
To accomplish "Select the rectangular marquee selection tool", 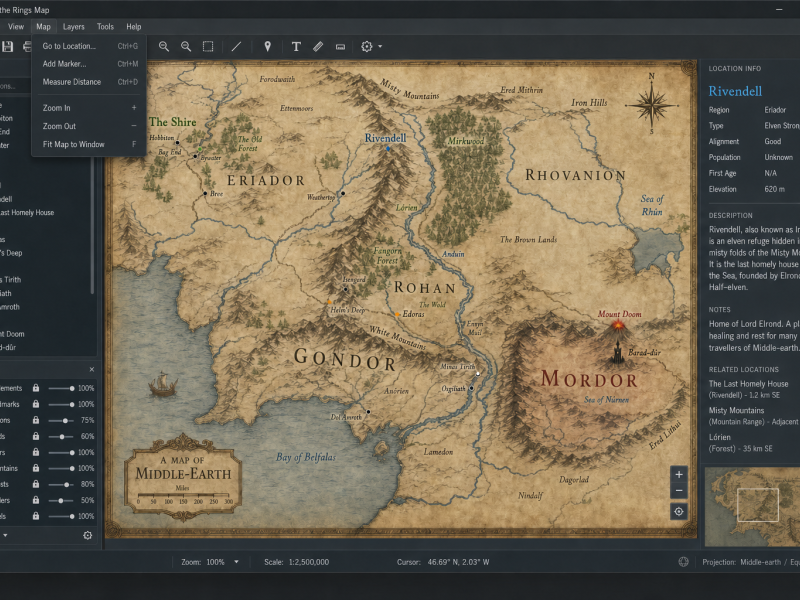I will 208,46.
